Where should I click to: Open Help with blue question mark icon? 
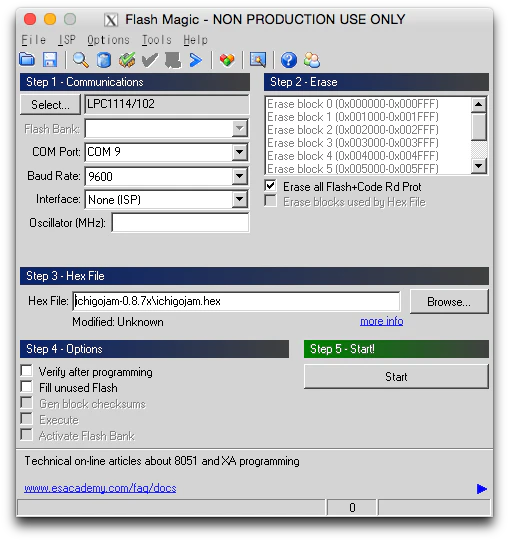coord(288,60)
